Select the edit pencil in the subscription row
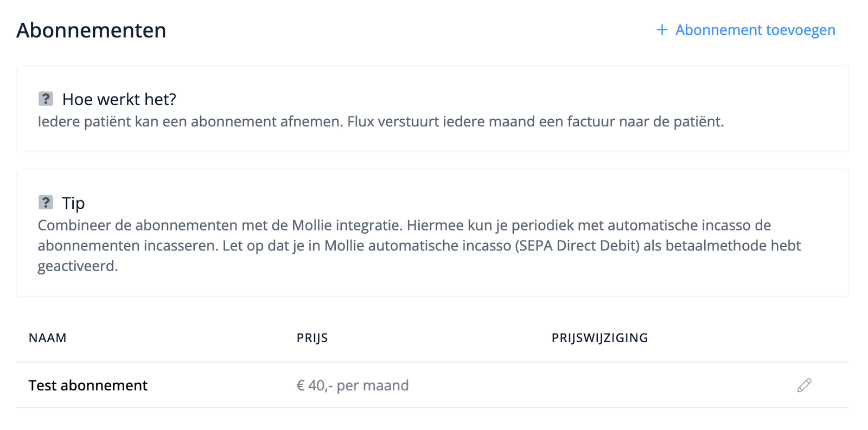868x430 pixels. click(805, 385)
